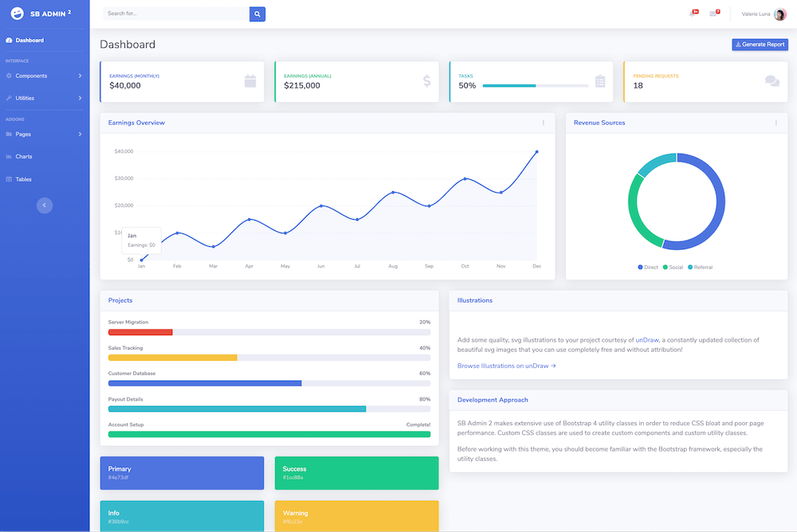This screenshot has height=532, width=797.
Task: Click the dollar sign icon on Annual Earnings
Action: 426,80
